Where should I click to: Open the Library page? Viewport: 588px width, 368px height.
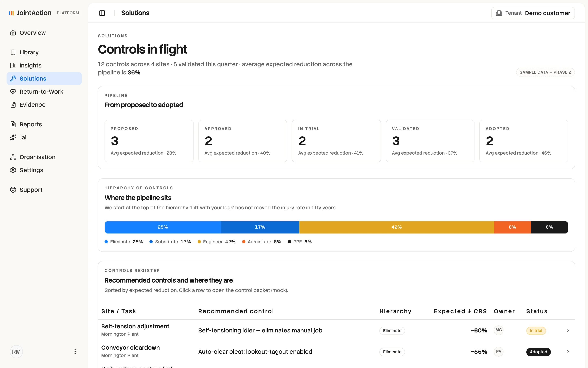(44, 52)
